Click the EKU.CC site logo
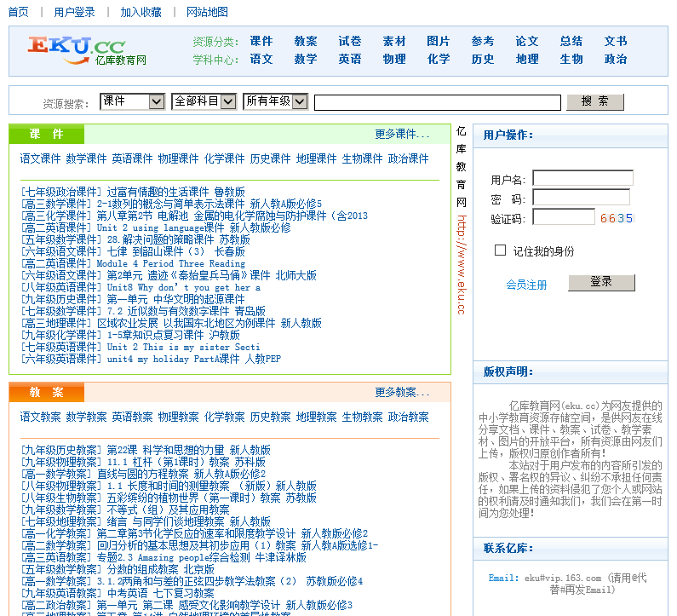Viewport: 677px width, 616px height. coord(87,50)
